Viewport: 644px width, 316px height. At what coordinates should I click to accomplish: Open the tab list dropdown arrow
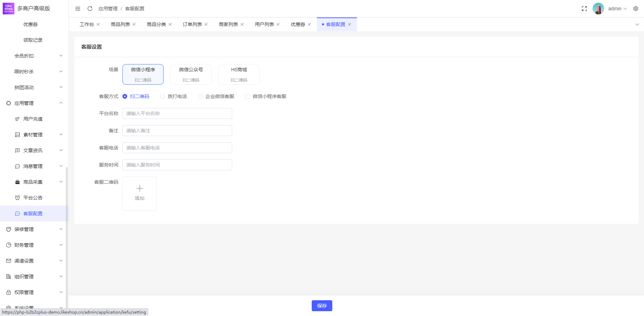(637, 24)
